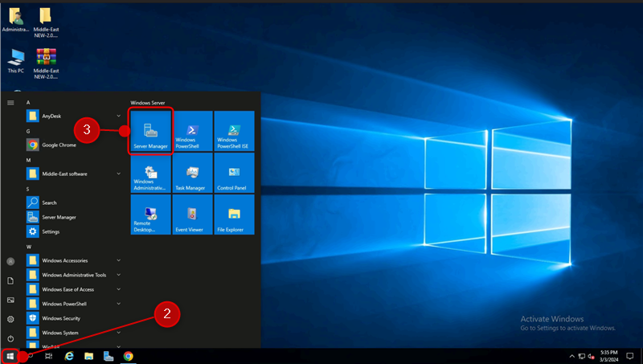
Task: Expand the Windows PowerShell folder
Action: click(x=118, y=304)
